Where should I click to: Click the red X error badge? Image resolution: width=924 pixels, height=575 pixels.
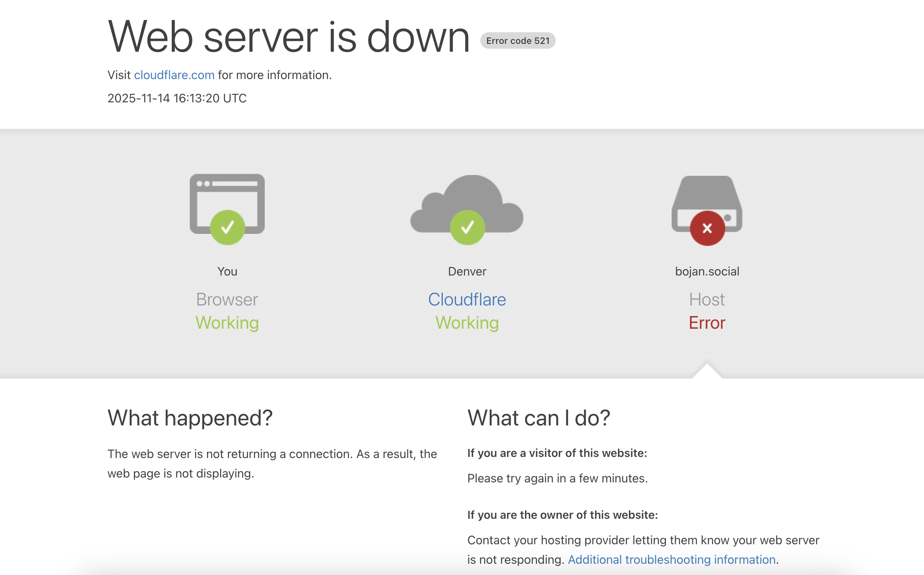tap(707, 228)
